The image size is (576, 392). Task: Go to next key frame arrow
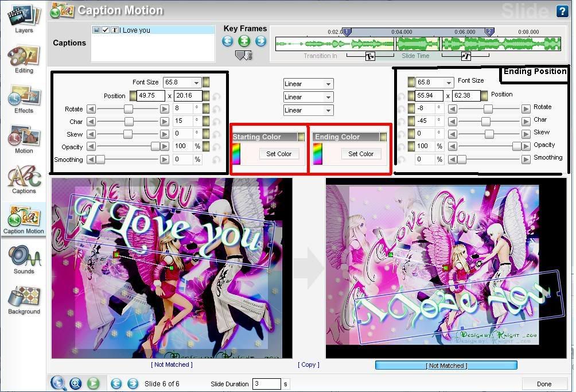[x=261, y=41]
